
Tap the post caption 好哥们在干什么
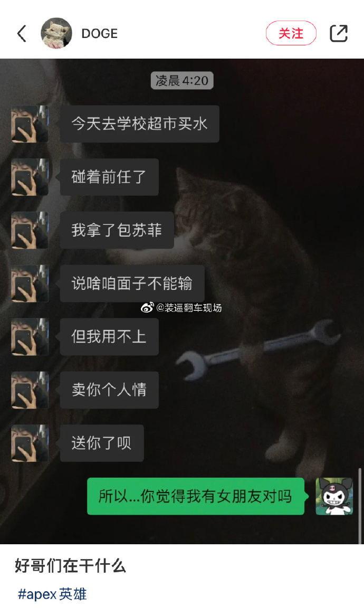(71, 566)
